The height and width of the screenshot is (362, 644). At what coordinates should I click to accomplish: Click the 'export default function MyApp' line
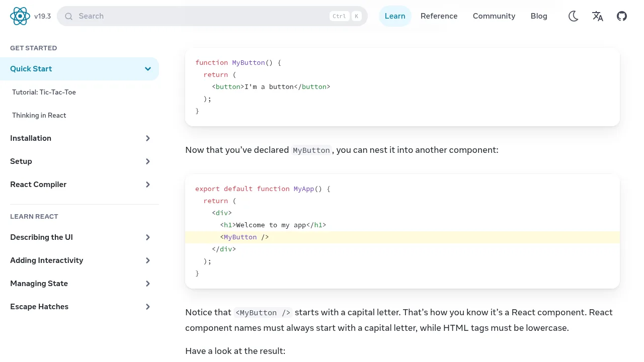263,189
